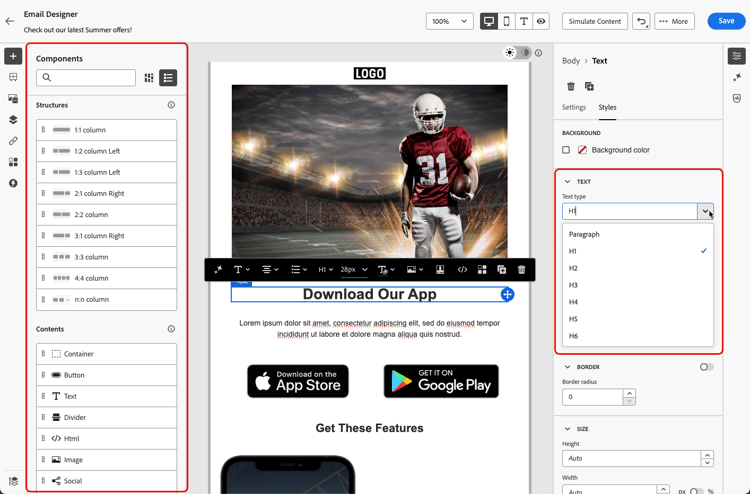Open the More menu button
The height and width of the screenshot is (494, 750).
[x=674, y=21]
